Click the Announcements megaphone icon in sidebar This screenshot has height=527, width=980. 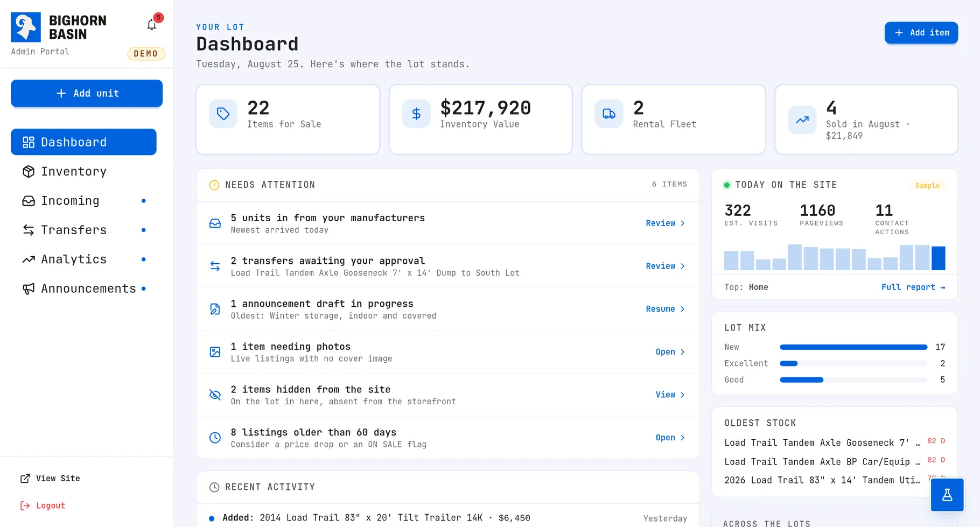click(29, 289)
